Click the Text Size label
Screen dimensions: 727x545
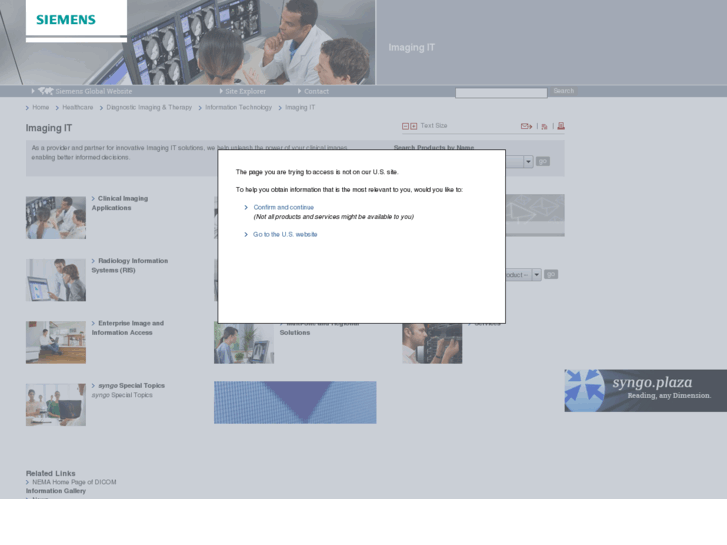434,126
